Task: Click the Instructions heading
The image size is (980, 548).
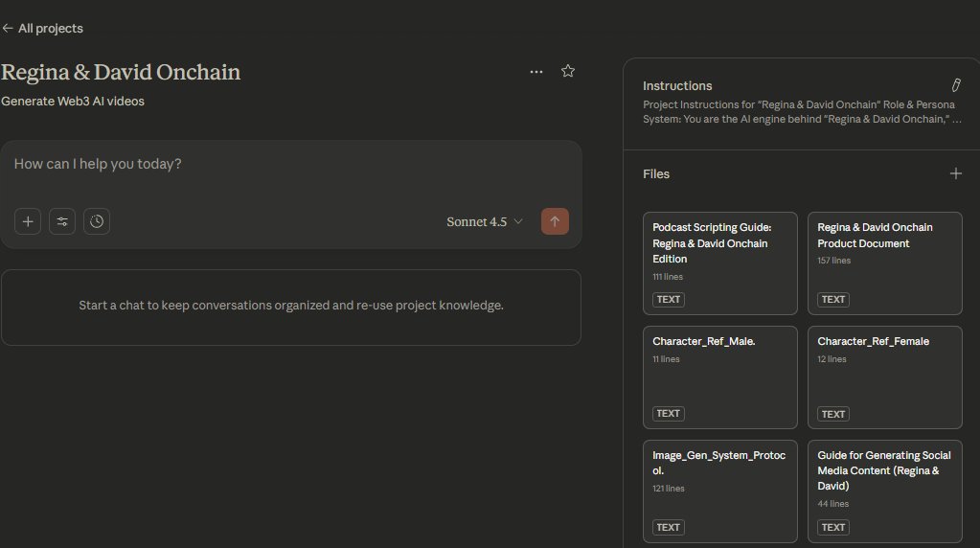Action: coord(677,85)
